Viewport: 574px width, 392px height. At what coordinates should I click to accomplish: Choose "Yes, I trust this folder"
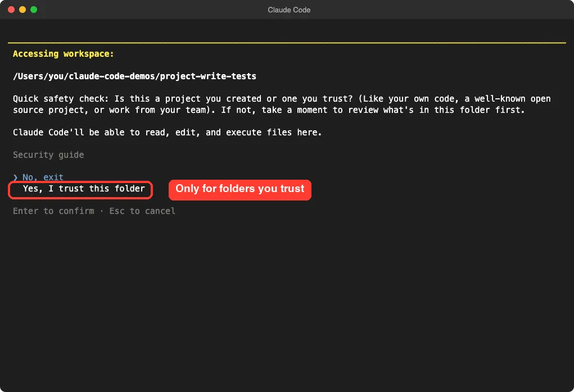tap(84, 189)
